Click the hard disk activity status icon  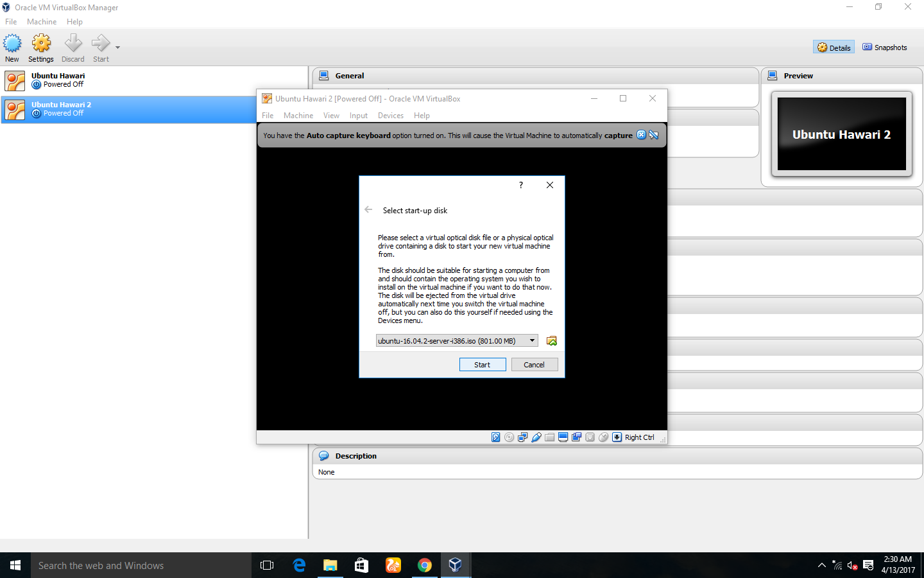(x=496, y=437)
